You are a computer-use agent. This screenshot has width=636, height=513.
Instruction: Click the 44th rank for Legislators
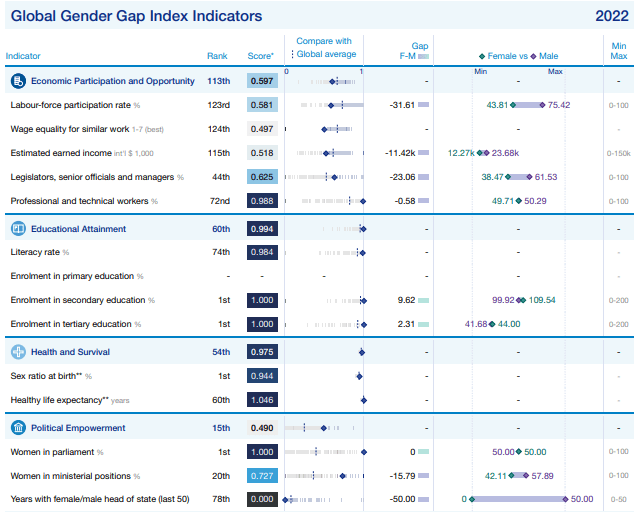221,177
